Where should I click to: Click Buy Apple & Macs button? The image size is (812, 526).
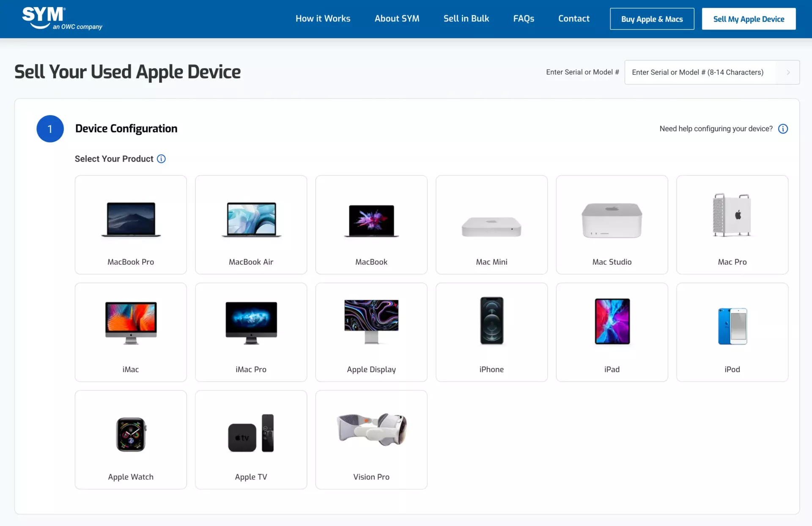(652, 19)
